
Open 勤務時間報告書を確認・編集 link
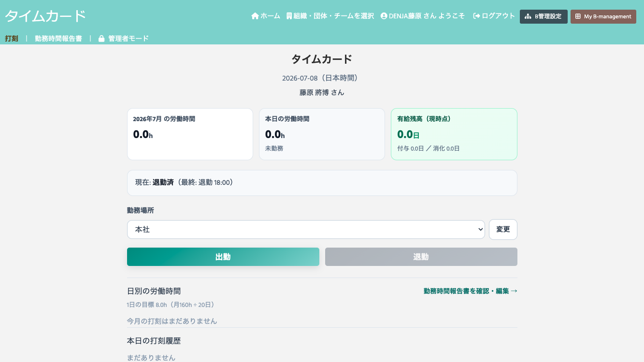[x=471, y=291]
